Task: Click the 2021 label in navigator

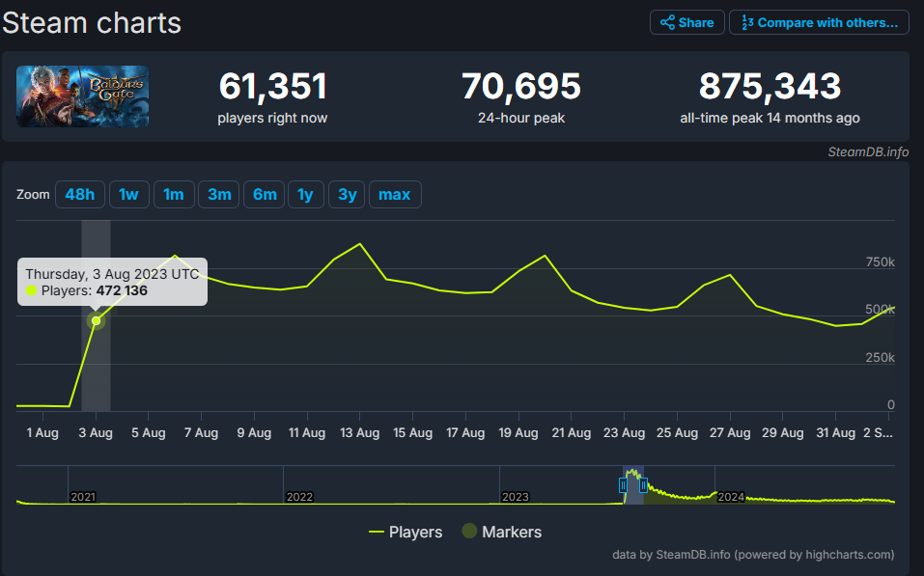Action: 83,497
